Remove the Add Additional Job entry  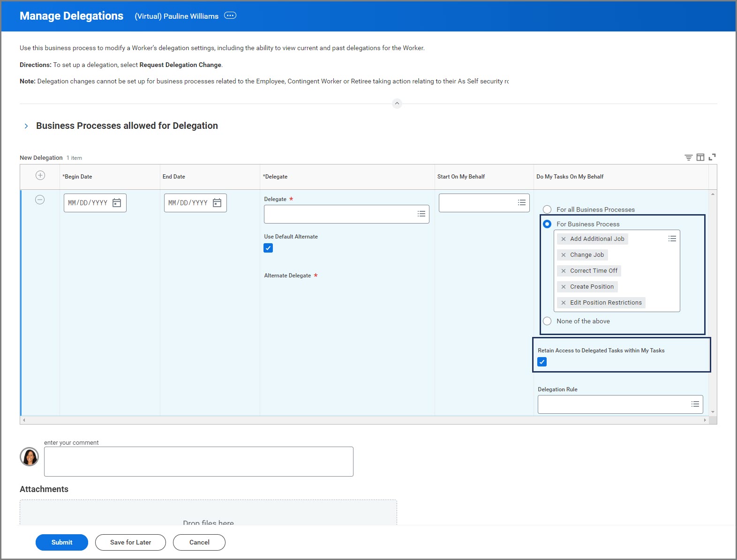pyautogui.click(x=564, y=239)
